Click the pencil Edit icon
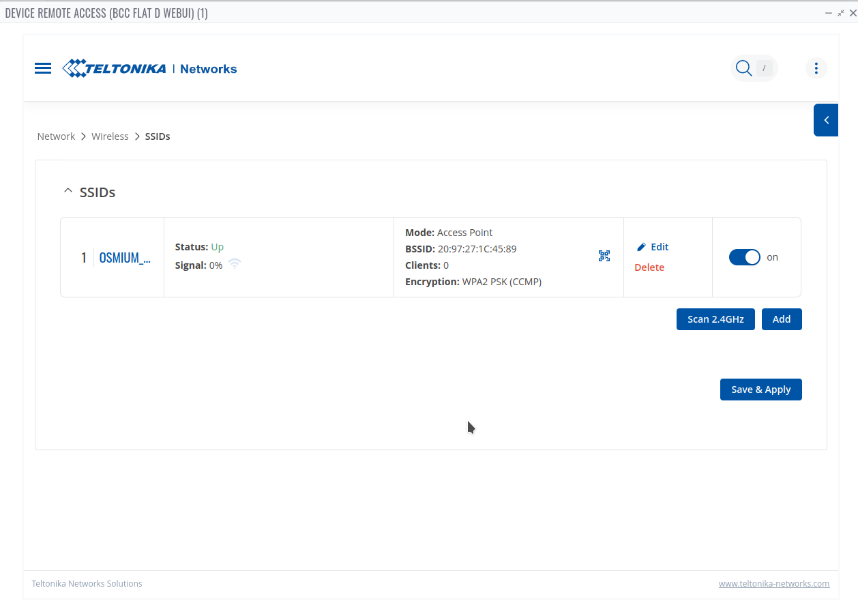The height and width of the screenshot is (616, 858). (641, 247)
